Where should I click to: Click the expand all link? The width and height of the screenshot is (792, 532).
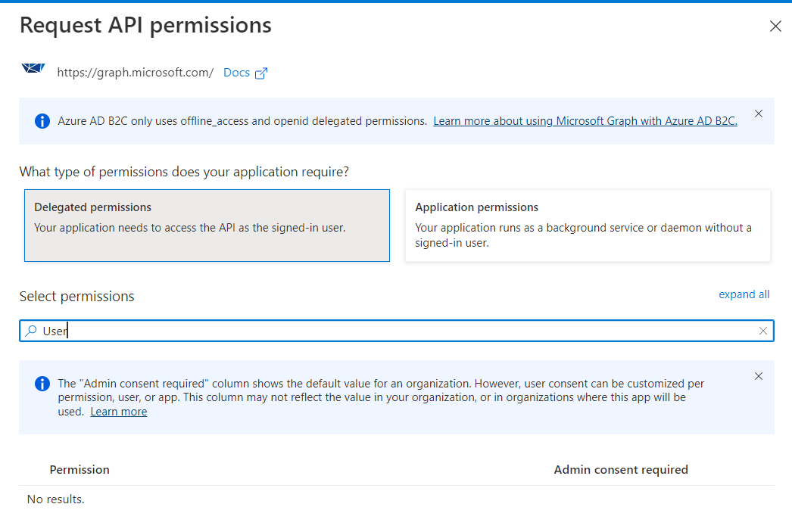744,294
